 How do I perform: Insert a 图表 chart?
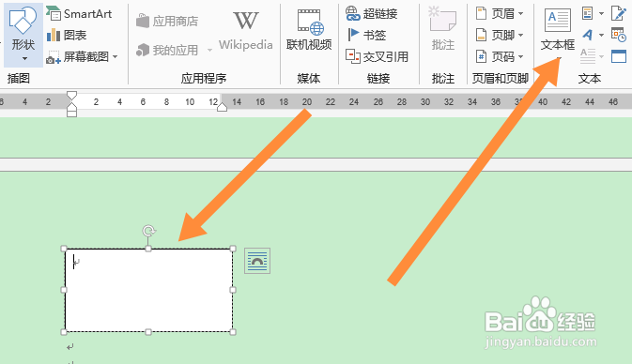point(67,36)
